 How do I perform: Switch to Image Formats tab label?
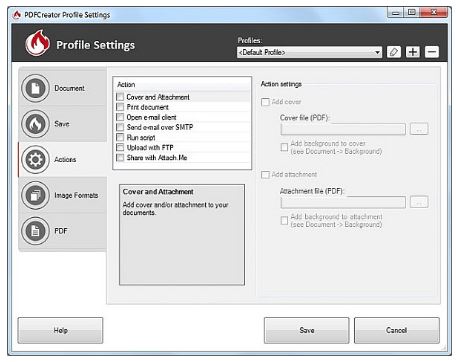tap(76, 195)
